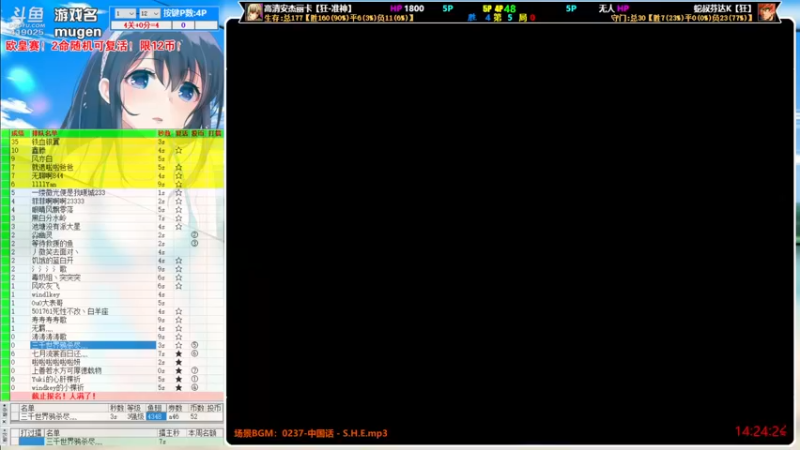Click the star in the 寿寿寿寿歌 row
This screenshot has height=450, width=800.
pyautogui.click(x=179, y=320)
